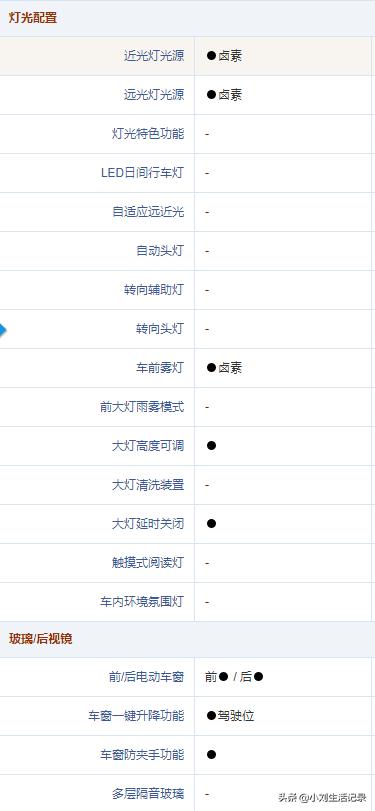Open the 远光灯光源 parameter link
375x811 pixels.
click(154, 95)
